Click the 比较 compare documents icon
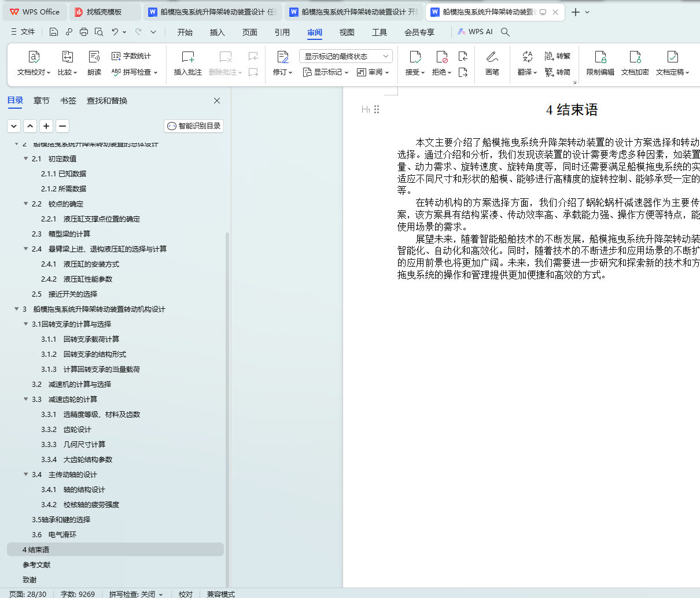Screen dimensions: 700x598 point(67,57)
